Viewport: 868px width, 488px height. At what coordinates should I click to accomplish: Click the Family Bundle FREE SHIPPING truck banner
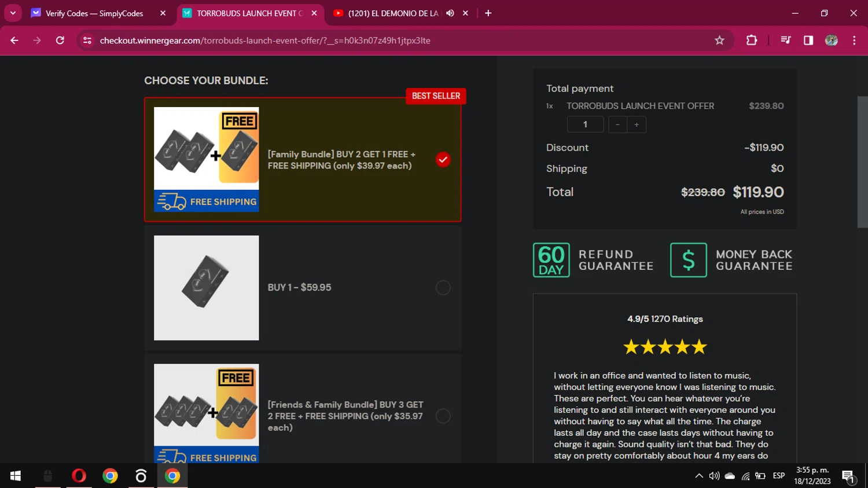[206, 201]
